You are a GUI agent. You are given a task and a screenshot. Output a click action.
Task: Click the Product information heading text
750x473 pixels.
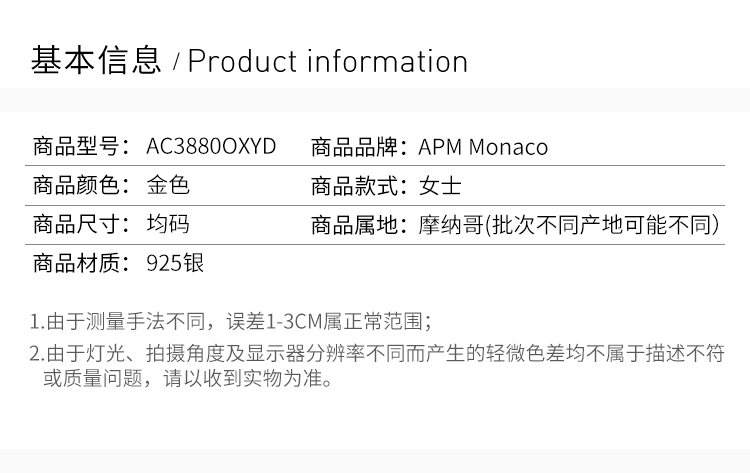click(328, 61)
